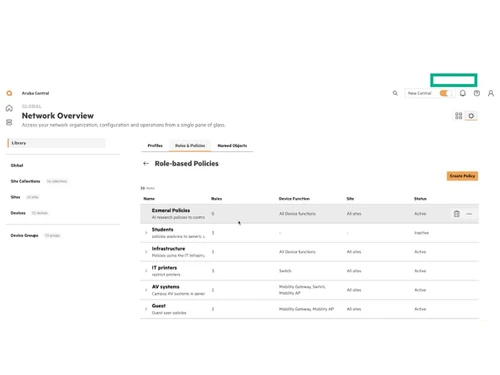Select the gear configuration view icon
This screenshot has height=375, width=500.
click(x=471, y=116)
